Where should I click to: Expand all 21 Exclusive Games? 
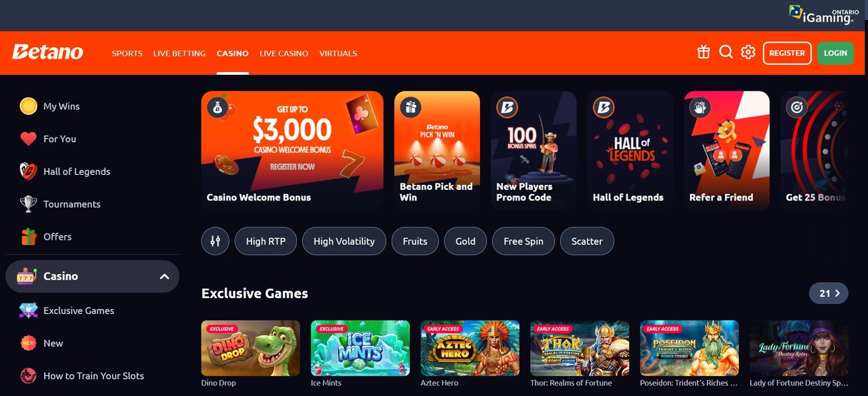(829, 293)
